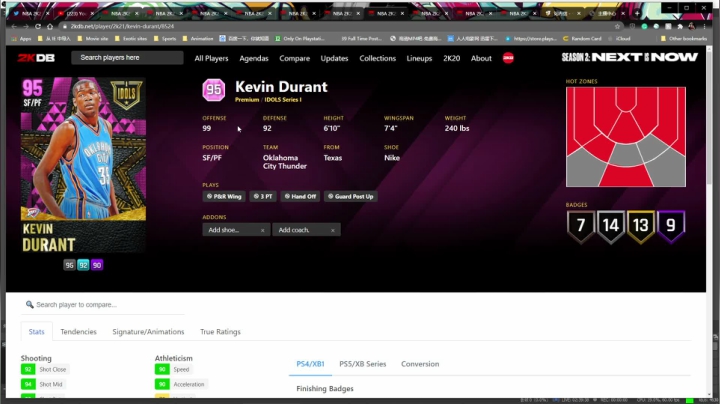Image resolution: width=720 pixels, height=404 pixels.
Task: Click the Hot Zones court chart
Action: click(x=626, y=137)
